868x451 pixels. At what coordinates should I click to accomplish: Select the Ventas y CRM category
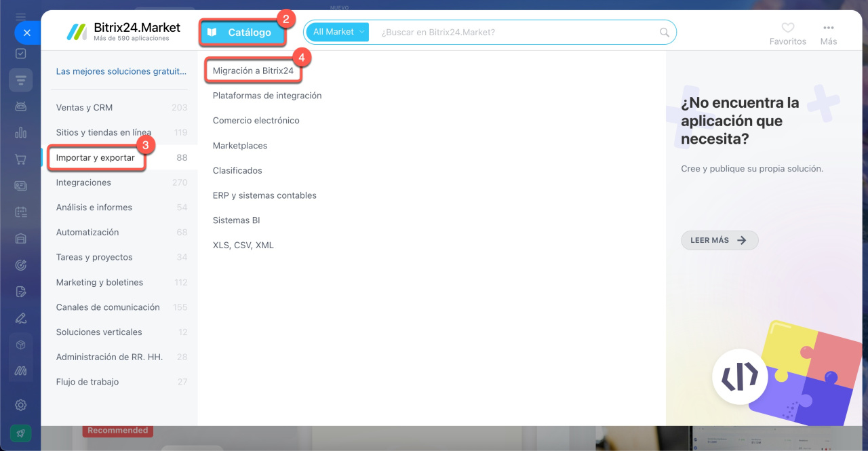(x=121, y=107)
